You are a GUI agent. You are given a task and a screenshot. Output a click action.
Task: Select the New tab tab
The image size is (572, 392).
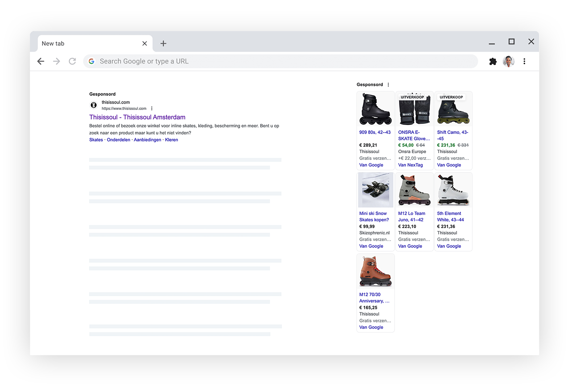95,44
